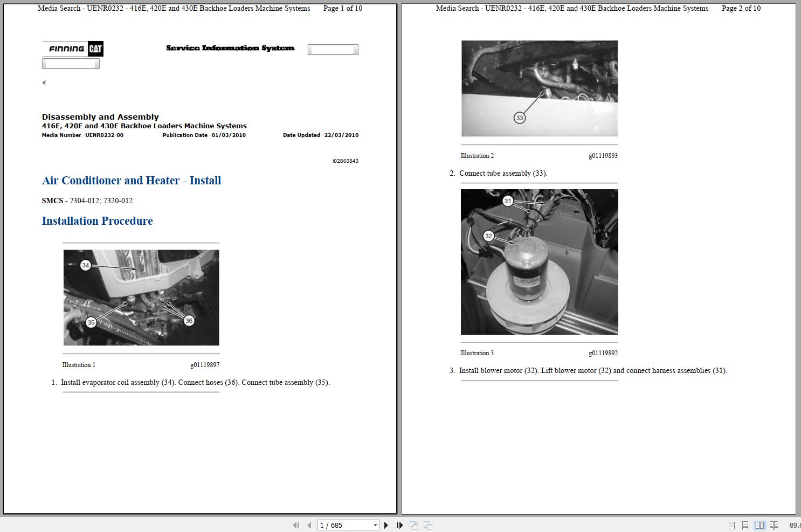Screen dimensions: 801x532
Task: Click the FINNING CAT logo
Action: (72, 49)
